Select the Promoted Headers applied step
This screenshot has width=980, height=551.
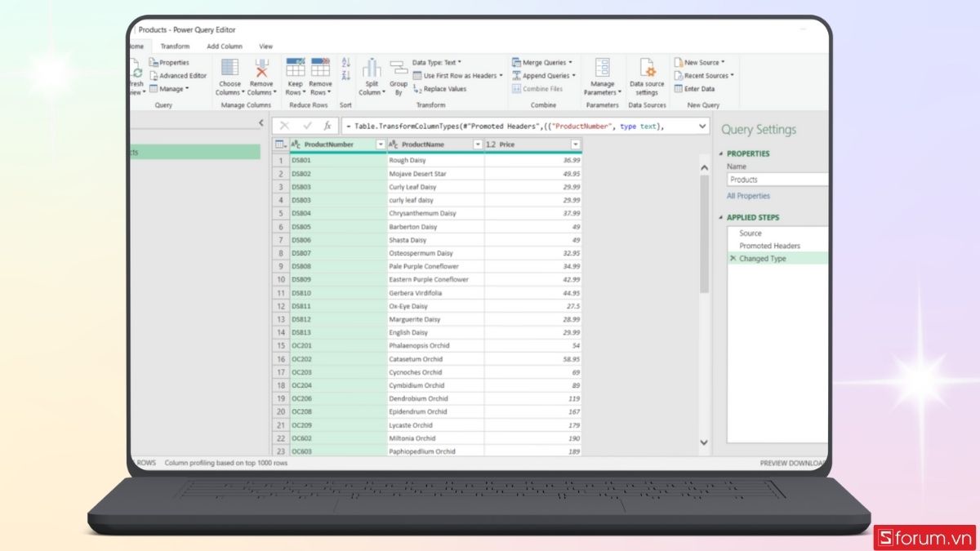tap(769, 246)
